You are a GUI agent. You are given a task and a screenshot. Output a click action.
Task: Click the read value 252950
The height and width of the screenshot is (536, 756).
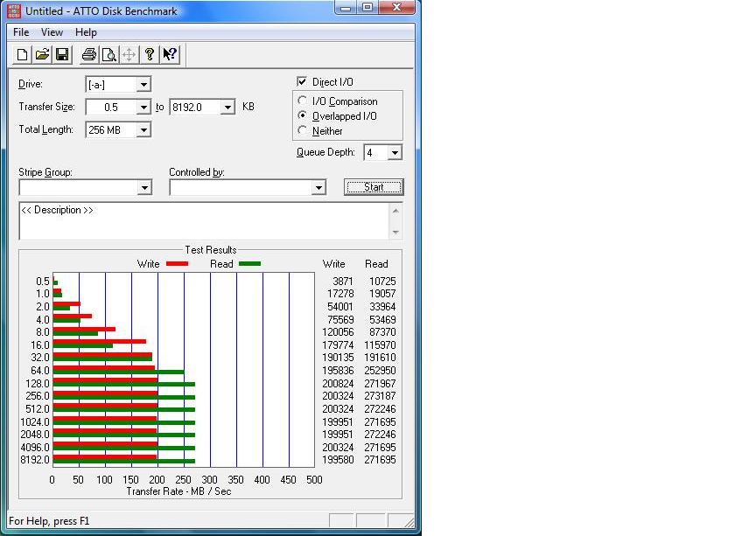click(x=380, y=370)
